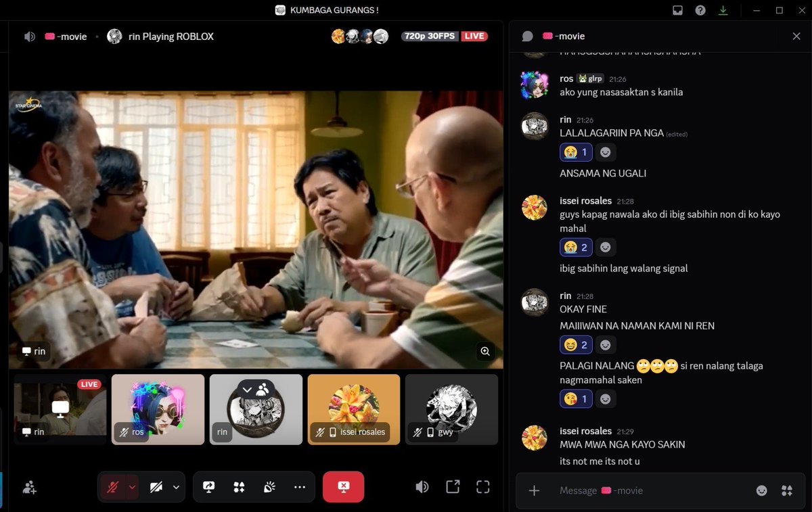Adjust stream volume speaker icon
This screenshot has height=512, width=812.
(422, 487)
